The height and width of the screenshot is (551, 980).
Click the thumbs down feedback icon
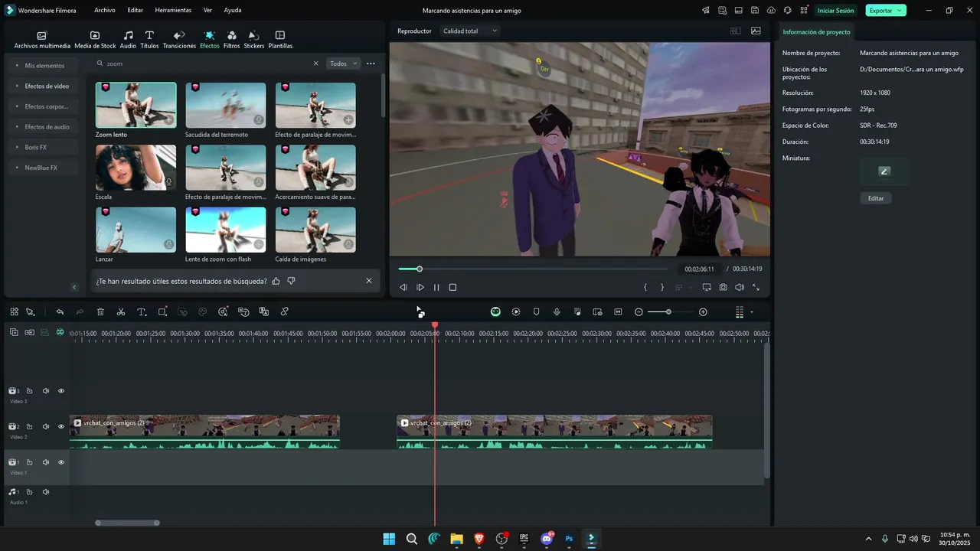point(291,281)
